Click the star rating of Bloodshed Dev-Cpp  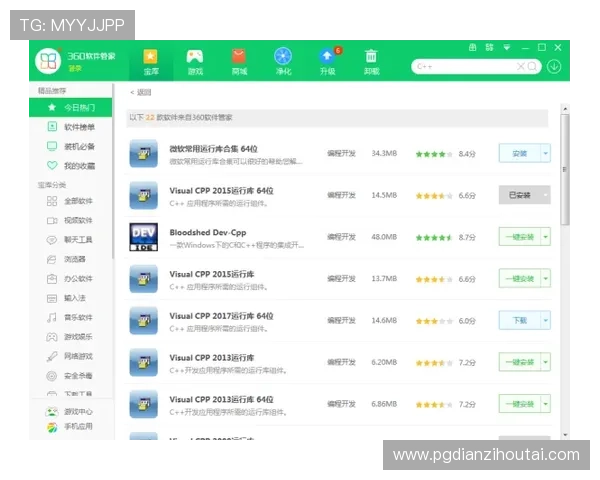[x=434, y=238]
